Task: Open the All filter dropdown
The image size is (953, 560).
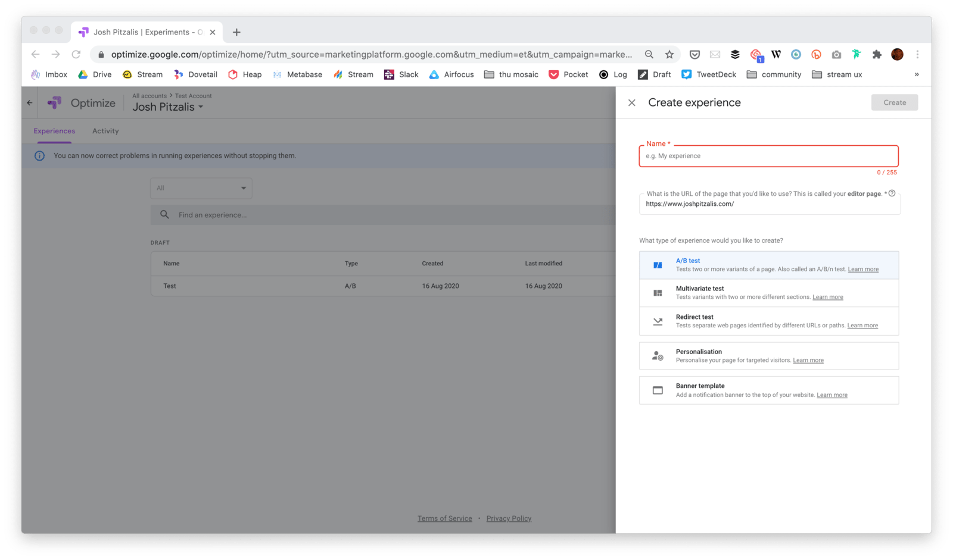Action: tap(201, 188)
